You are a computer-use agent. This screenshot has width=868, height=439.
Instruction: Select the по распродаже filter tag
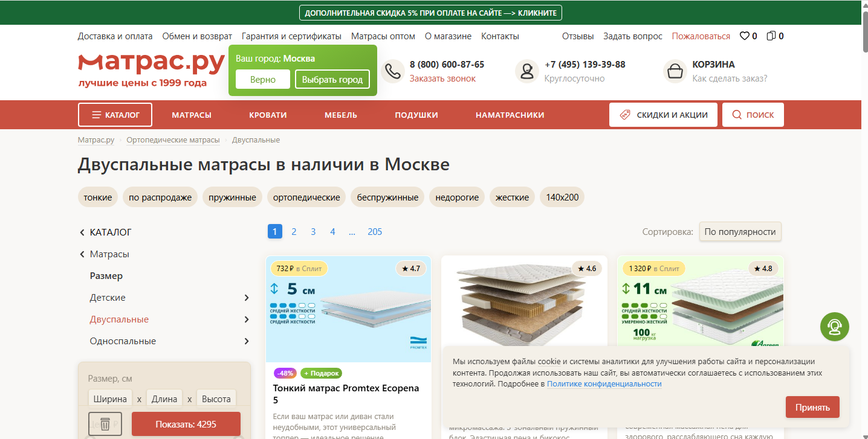(160, 197)
